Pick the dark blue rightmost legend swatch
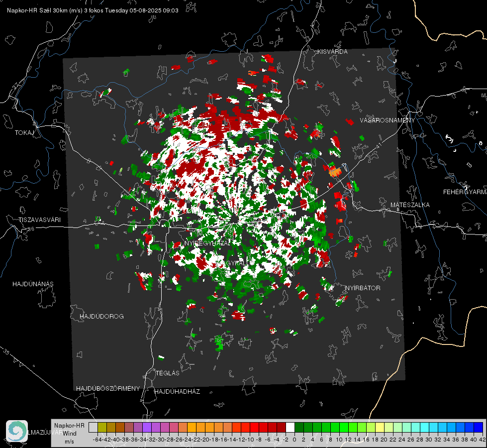 [x=479, y=427]
